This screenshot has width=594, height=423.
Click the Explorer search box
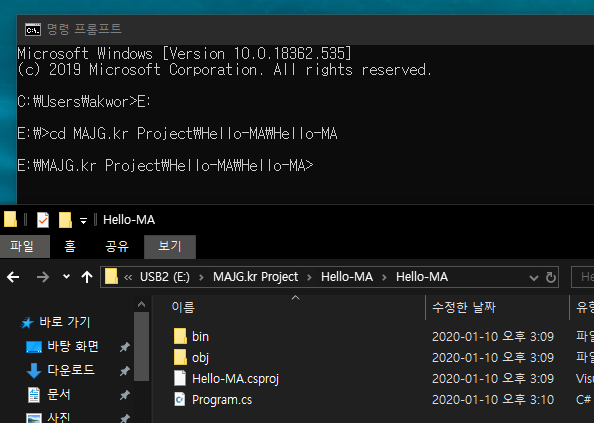click(x=583, y=277)
